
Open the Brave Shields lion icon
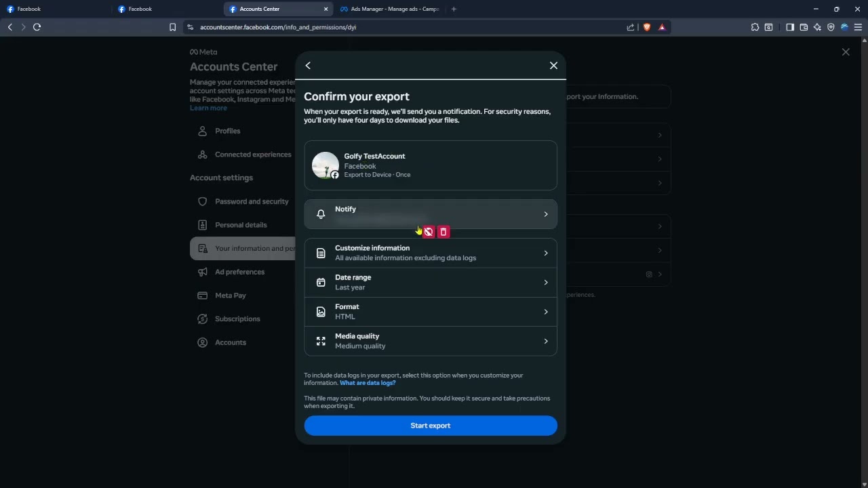pos(646,27)
